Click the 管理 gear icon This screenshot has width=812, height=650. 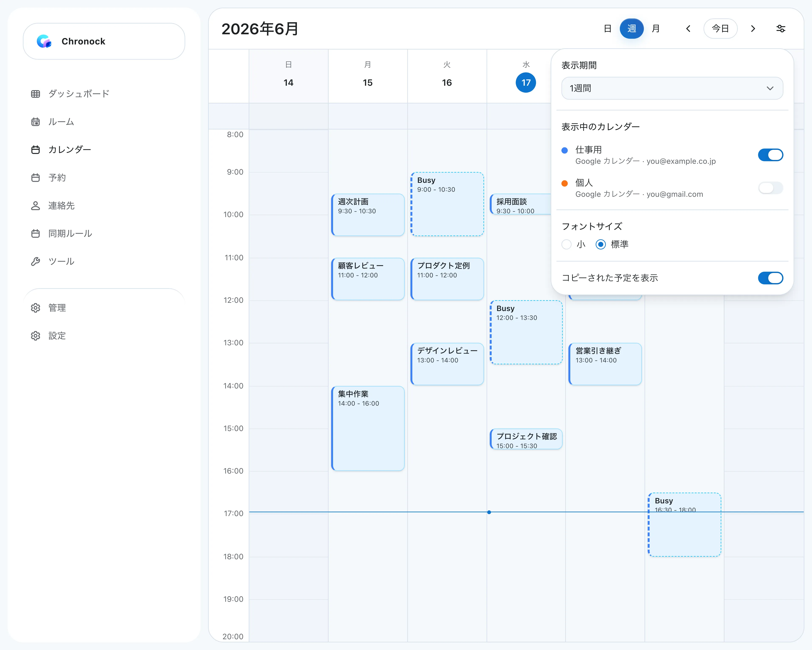click(x=35, y=308)
